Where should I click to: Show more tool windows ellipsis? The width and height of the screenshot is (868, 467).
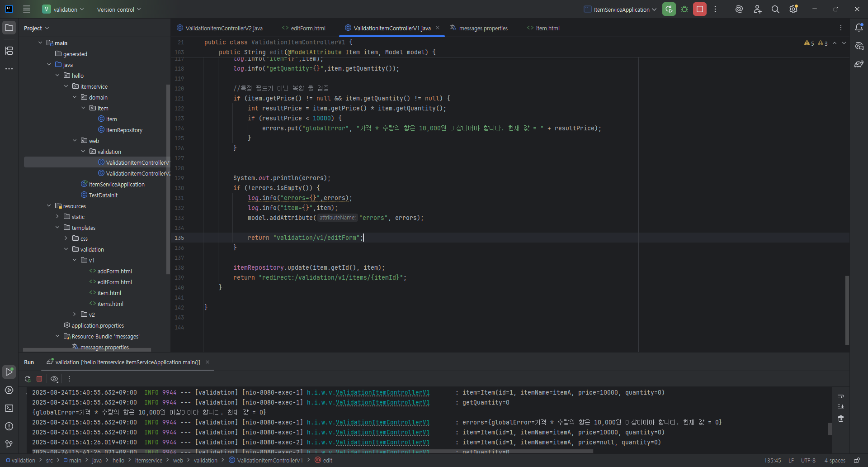click(x=9, y=69)
